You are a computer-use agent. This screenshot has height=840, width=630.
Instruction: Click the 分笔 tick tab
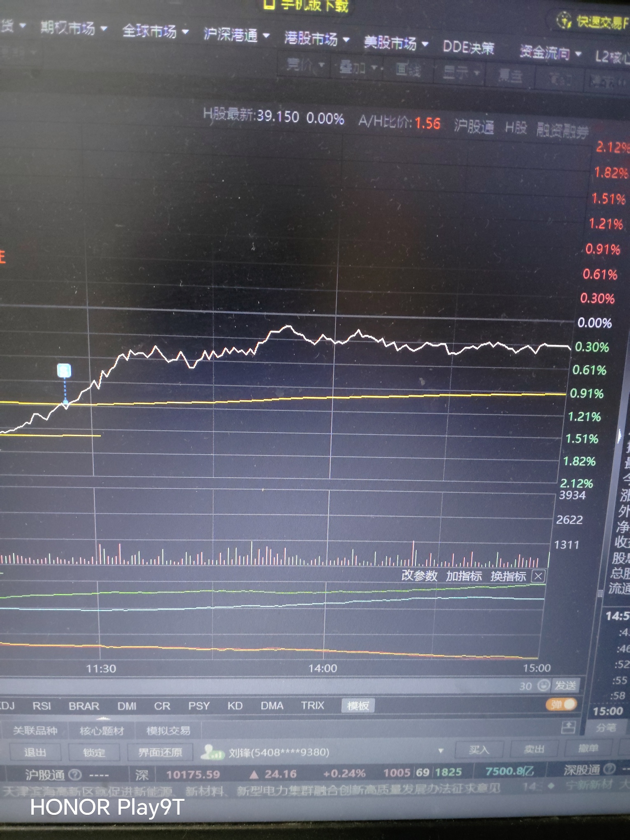606,728
